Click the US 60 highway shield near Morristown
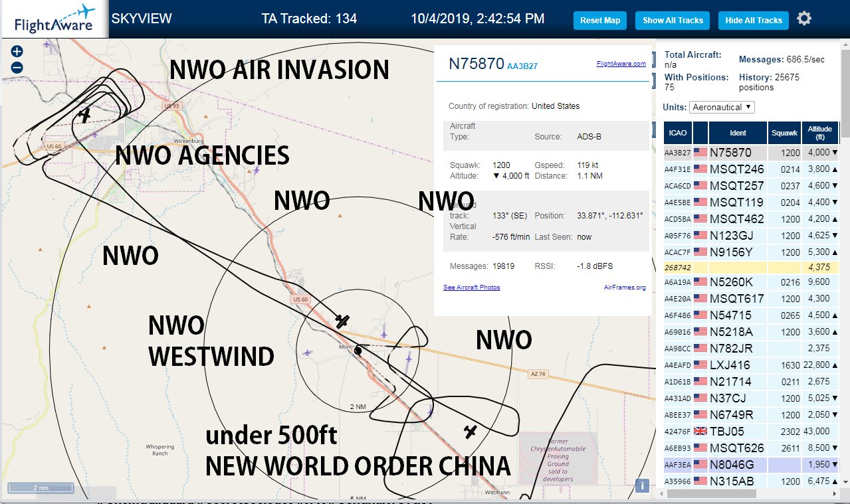This screenshot has height=504, width=850. [300, 299]
